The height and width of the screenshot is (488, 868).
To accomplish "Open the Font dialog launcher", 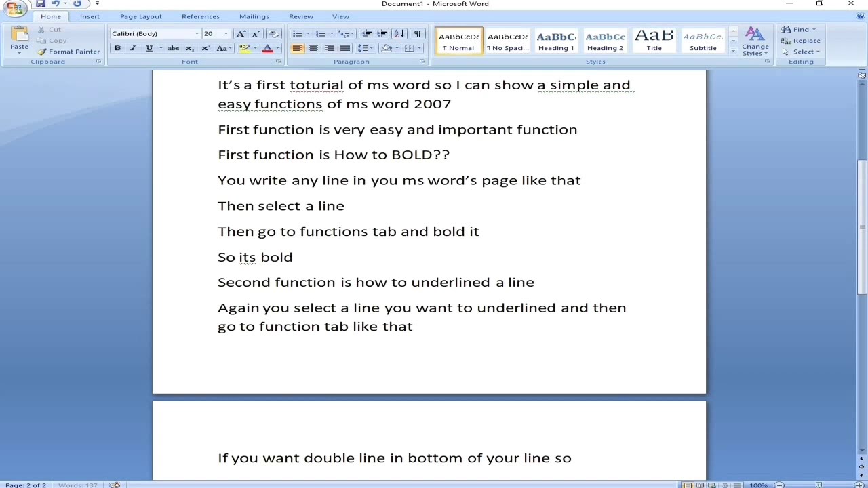I will (x=278, y=62).
